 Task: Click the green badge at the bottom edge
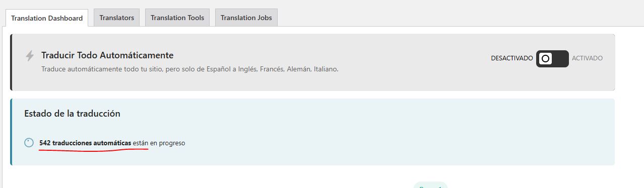[x=430, y=185]
